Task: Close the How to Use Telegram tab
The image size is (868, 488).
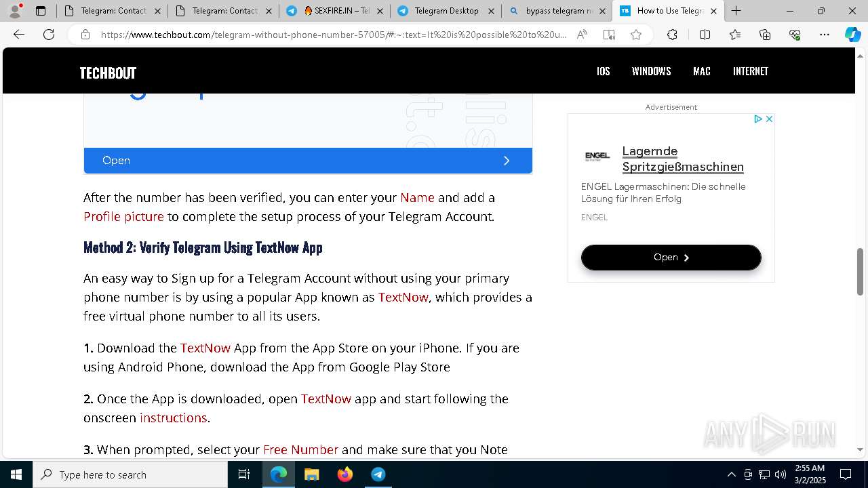Action: pyautogui.click(x=713, y=11)
